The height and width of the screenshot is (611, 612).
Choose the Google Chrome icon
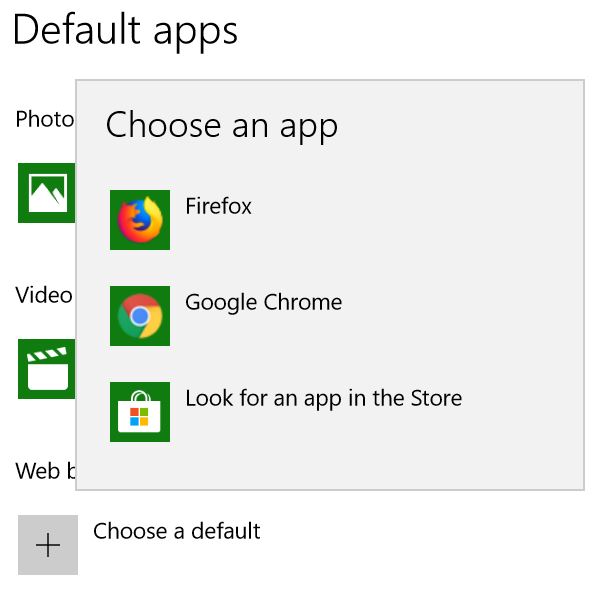coord(140,316)
